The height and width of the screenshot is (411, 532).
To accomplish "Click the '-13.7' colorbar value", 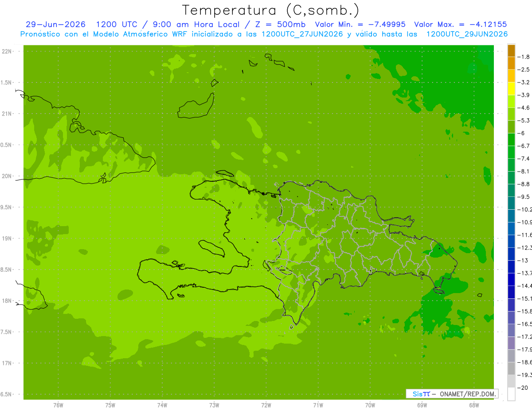I will 524,273.
